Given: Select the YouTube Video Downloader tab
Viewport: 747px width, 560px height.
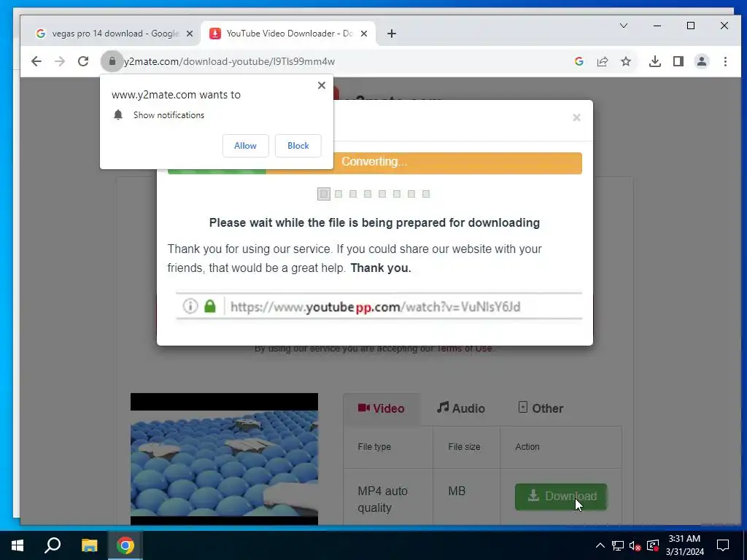Looking at the screenshot, I should [x=288, y=34].
